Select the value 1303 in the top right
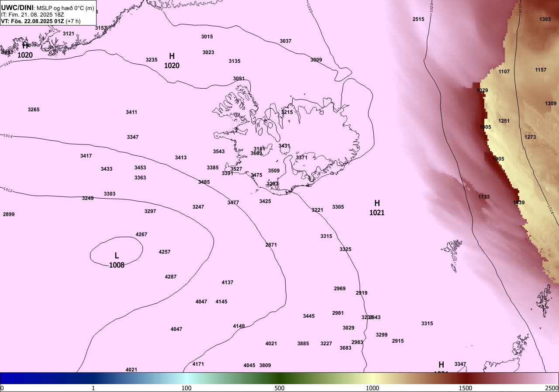This screenshot has width=559, height=392. point(545,19)
